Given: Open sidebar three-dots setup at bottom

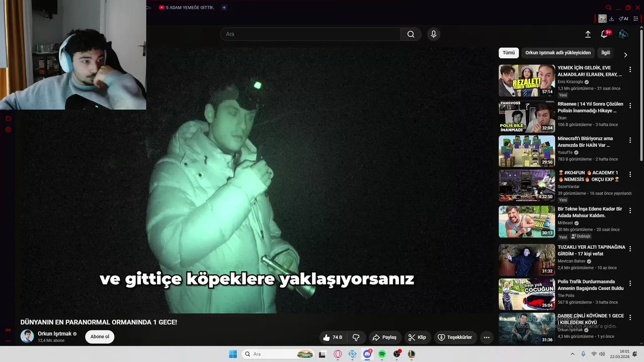Looking at the screenshot, I should tap(8, 340).
